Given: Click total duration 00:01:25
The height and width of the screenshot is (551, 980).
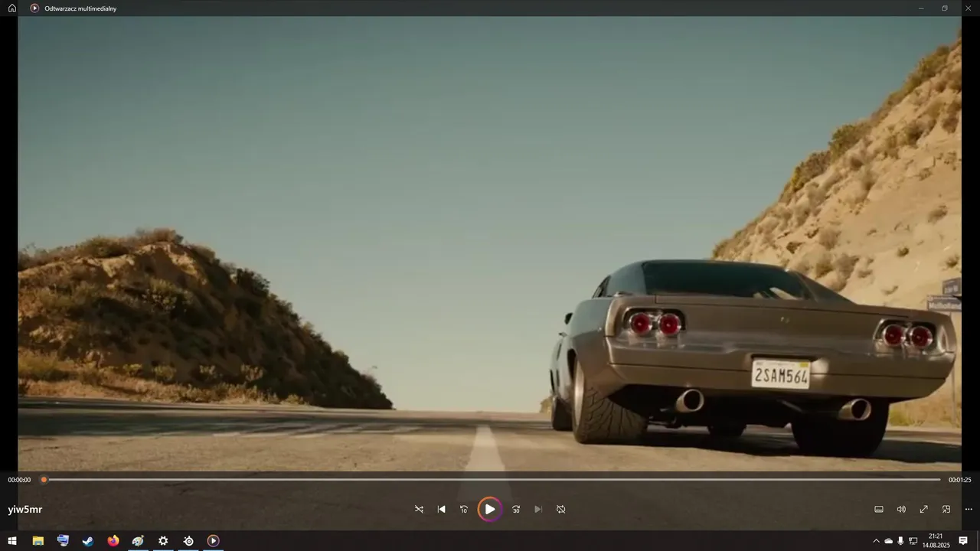Looking at the screenshot, I should (x=960, y=480).
